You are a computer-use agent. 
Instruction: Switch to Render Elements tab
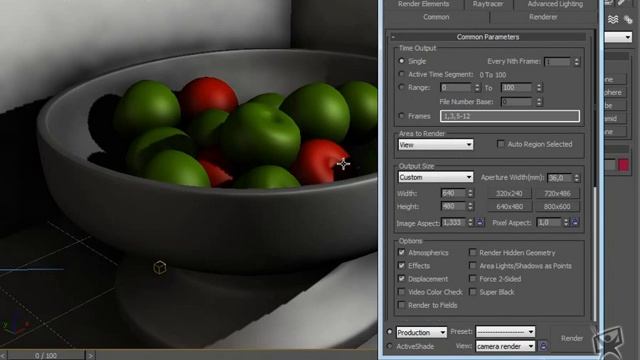click(x=423, y=4)
